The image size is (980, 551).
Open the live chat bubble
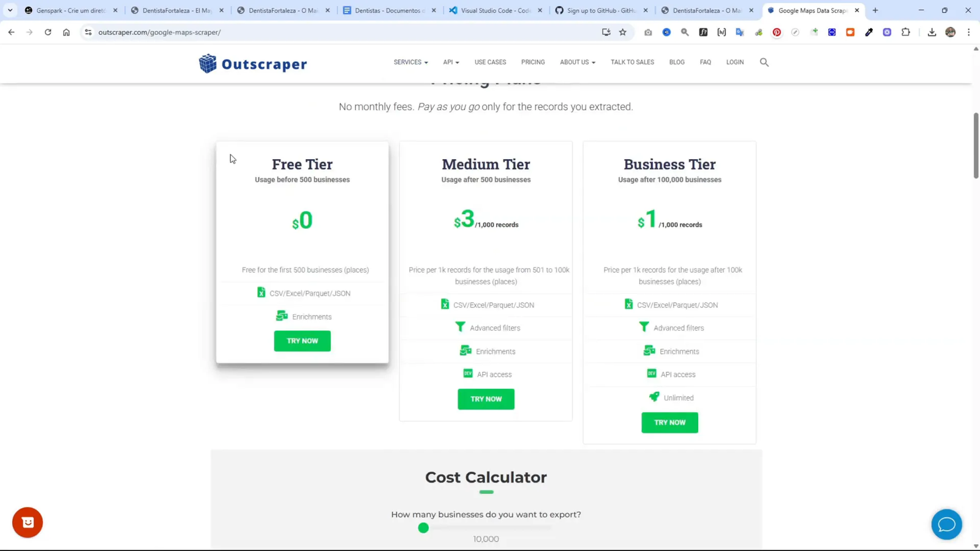pyautogui.click(x=946, y=524)
